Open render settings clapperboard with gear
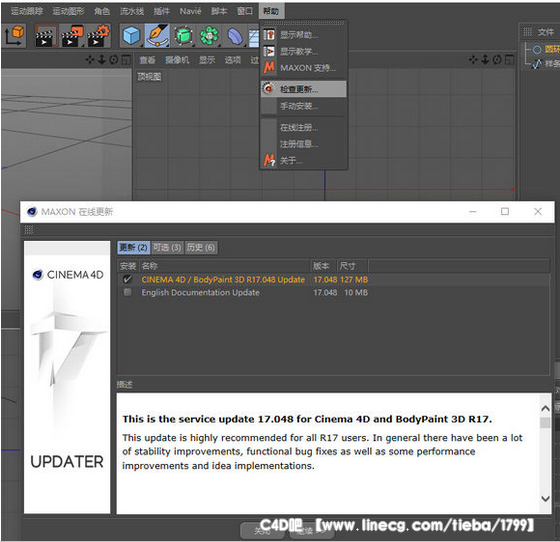 click(98, 36)
